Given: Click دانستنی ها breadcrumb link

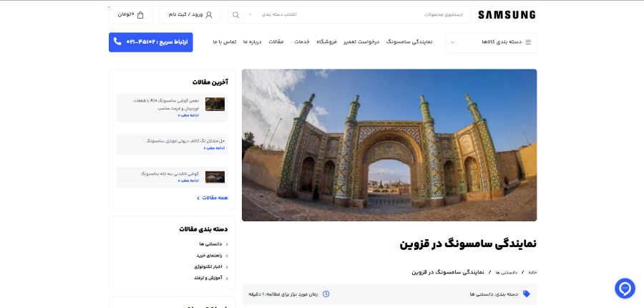Looking at the screenshot, I should point(506,272).
